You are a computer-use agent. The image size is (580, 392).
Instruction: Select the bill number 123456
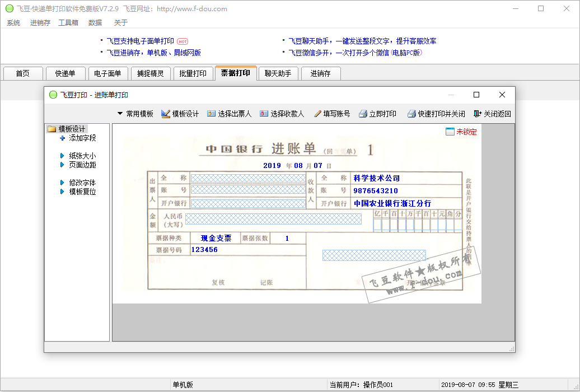click(x=204, y=250)
